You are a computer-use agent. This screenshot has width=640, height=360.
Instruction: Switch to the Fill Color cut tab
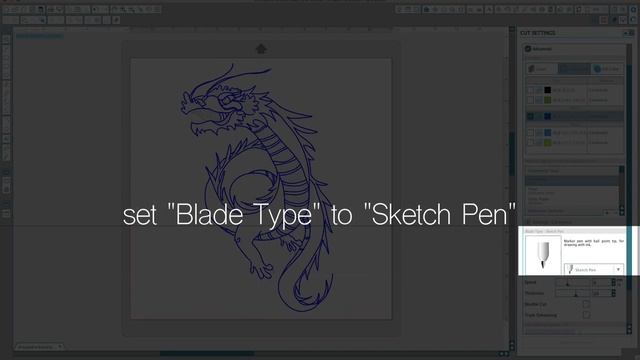click(x=607, y=69)
